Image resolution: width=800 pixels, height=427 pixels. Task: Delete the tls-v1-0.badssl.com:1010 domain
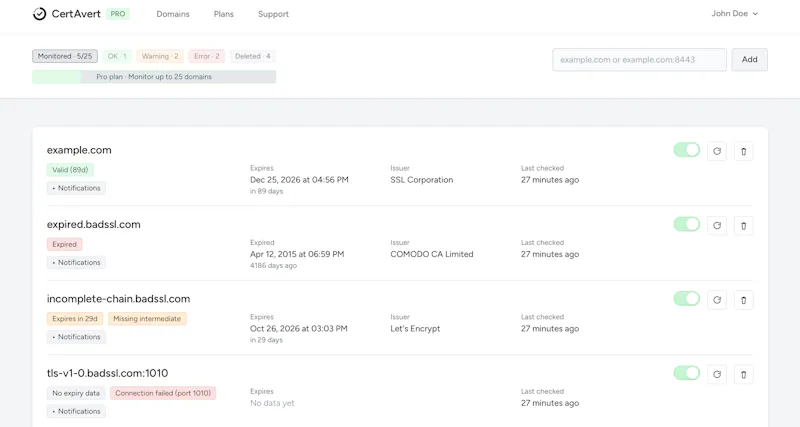tap(743, 374)
